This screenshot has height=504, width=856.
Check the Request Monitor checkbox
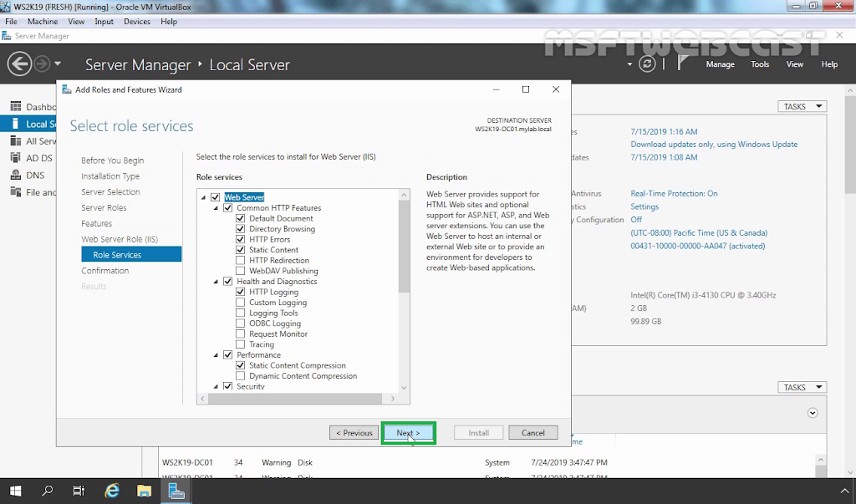coord(240,334)
